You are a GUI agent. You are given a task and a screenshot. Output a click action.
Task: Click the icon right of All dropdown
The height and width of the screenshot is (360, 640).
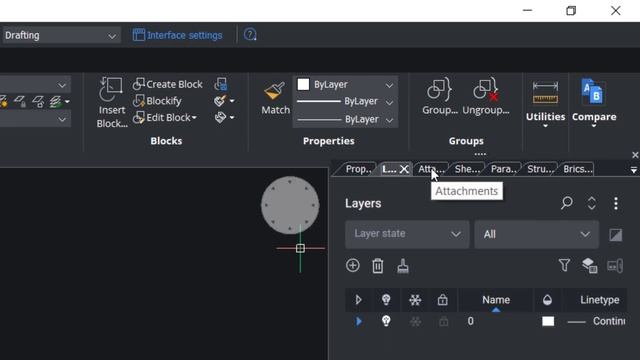[x=616, y=235]
